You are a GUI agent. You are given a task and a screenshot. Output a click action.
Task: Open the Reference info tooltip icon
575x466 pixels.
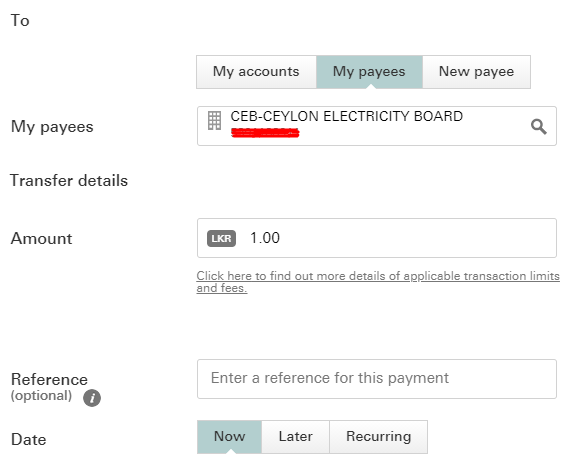click(92, 398)
